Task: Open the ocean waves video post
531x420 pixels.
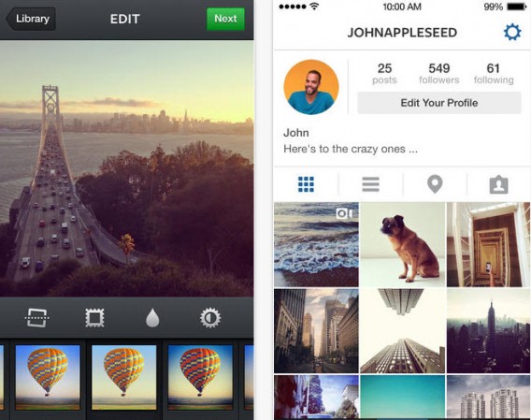Action: (316, 244)
